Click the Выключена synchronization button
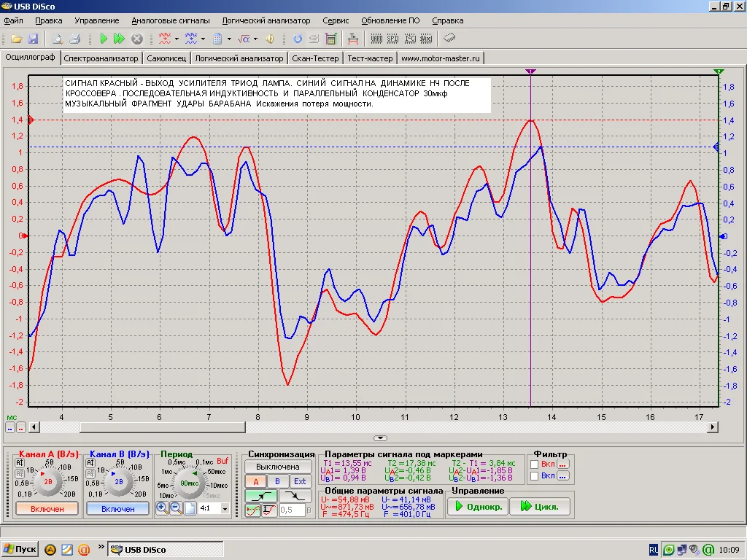This screenshot has height=560, width=747. click(x=278, y=467)
